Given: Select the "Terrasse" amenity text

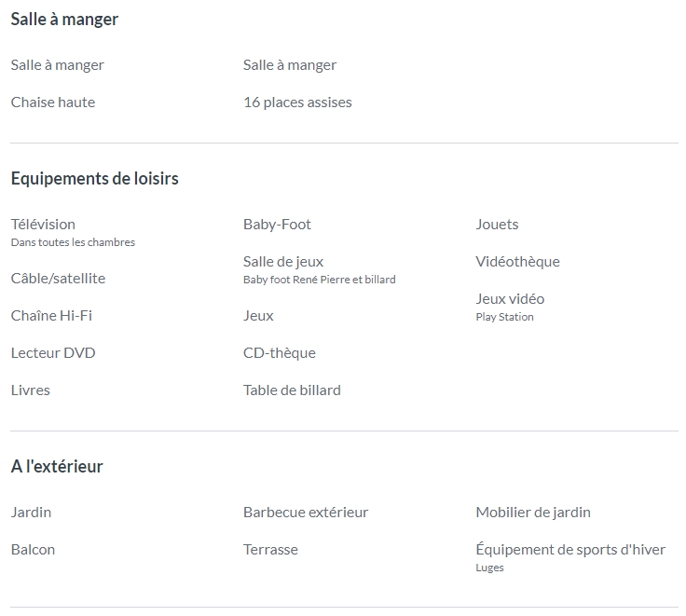Looking at the screenshot, I should [x=270, y=550].
